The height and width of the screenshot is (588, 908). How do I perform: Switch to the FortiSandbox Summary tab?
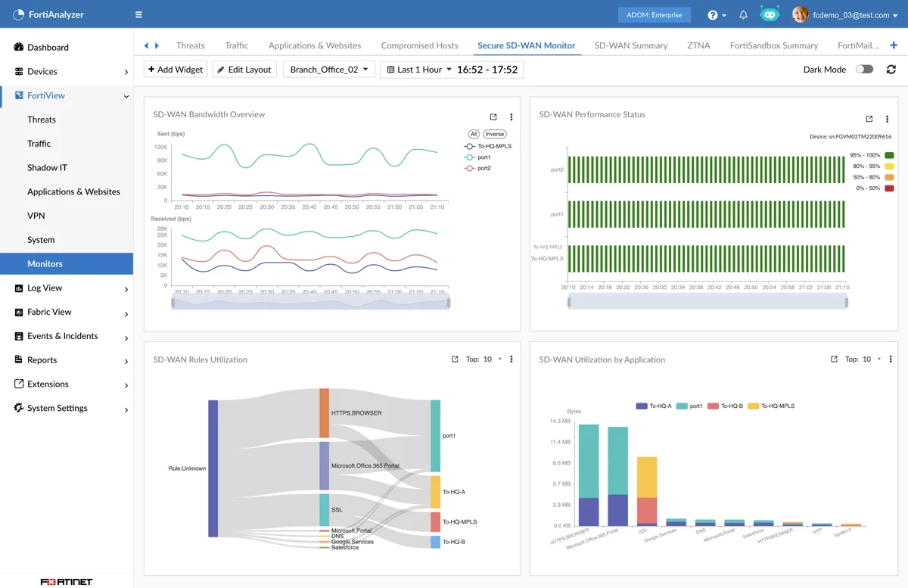click(774, 45)
